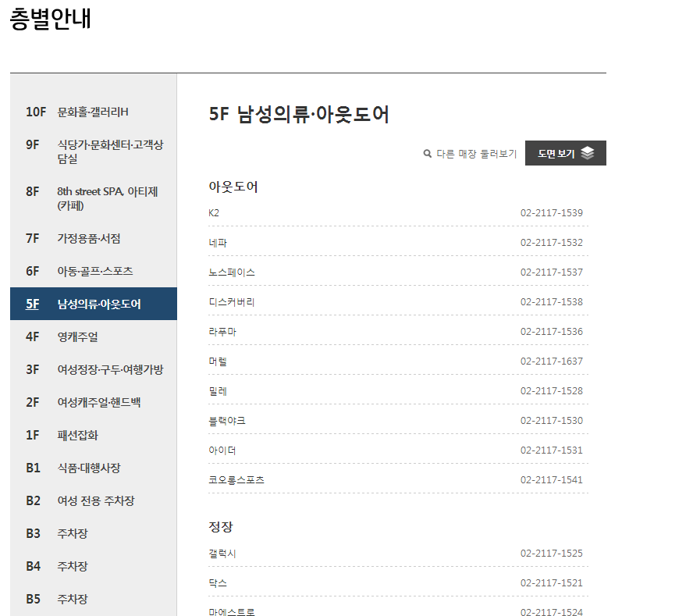
Task: Click the magnifier icon beside 다른 매장 둘러보기
Action: pyautogui.click(x=427, y=154)
